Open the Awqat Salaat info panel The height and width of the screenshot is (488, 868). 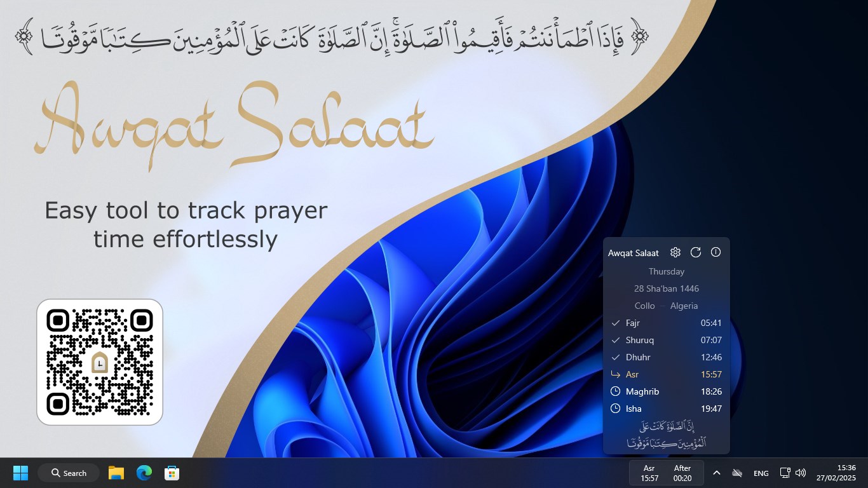point(716,252)
